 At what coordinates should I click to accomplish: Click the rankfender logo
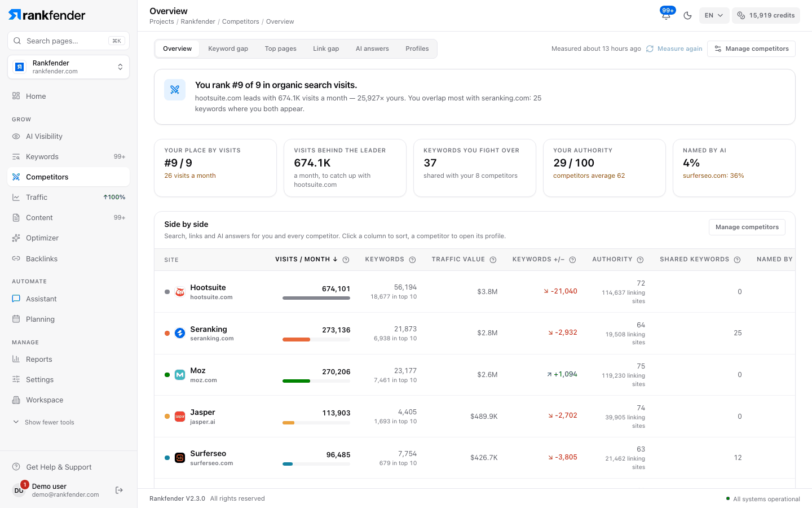(47, 15)
